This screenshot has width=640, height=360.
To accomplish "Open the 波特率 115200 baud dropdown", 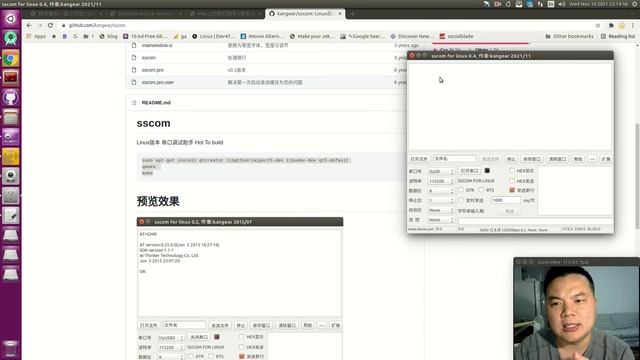I will coord(440,181).
